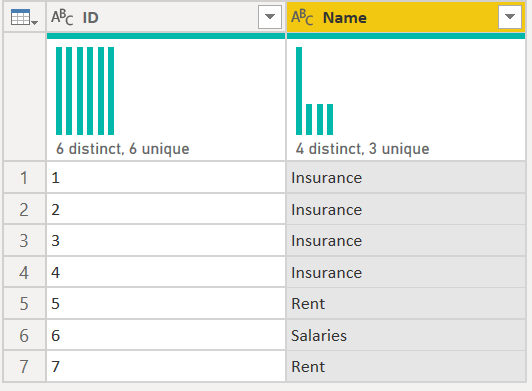Open the Name column filter dropdown
Viewport: 532px width, 391px height.
click(x=510, y=17)
